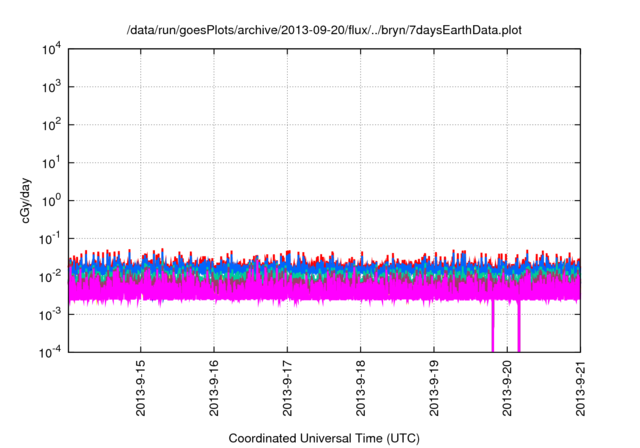Viewport: 640px width, 448px height.
Task: Click the 10^1 y-axis tick label
Action: click(x=52, y=163)
